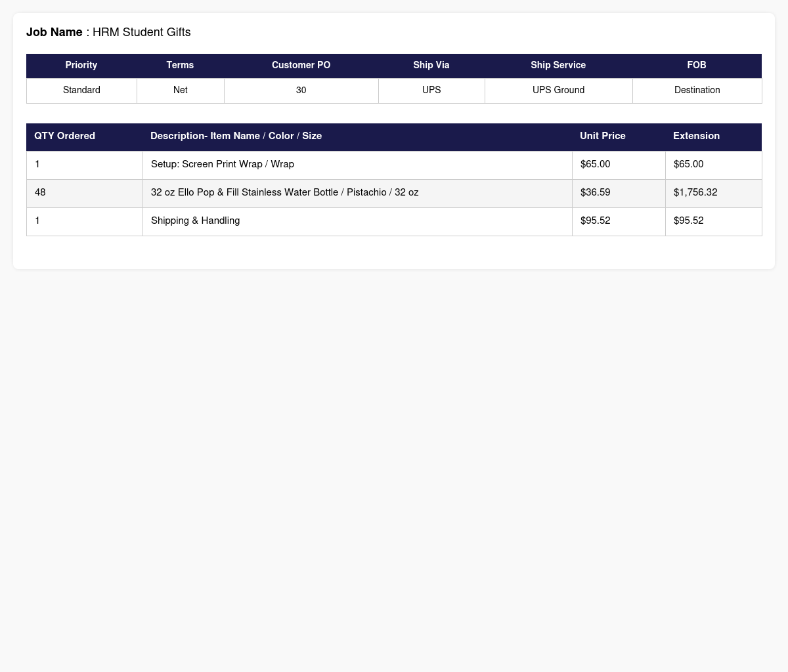Select the Shipping & Handling line item
Image resolution: width=788 pixels, height=672 pixels.
[x=394, y=221]
